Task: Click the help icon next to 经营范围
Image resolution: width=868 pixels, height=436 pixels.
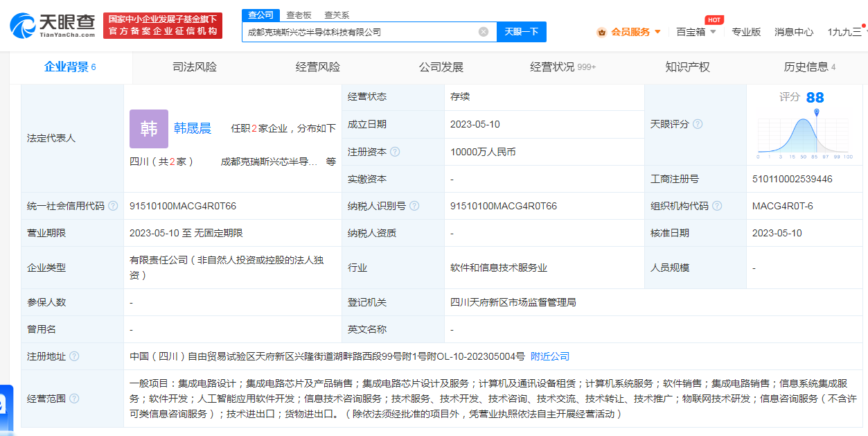Action: click(74, 399)
